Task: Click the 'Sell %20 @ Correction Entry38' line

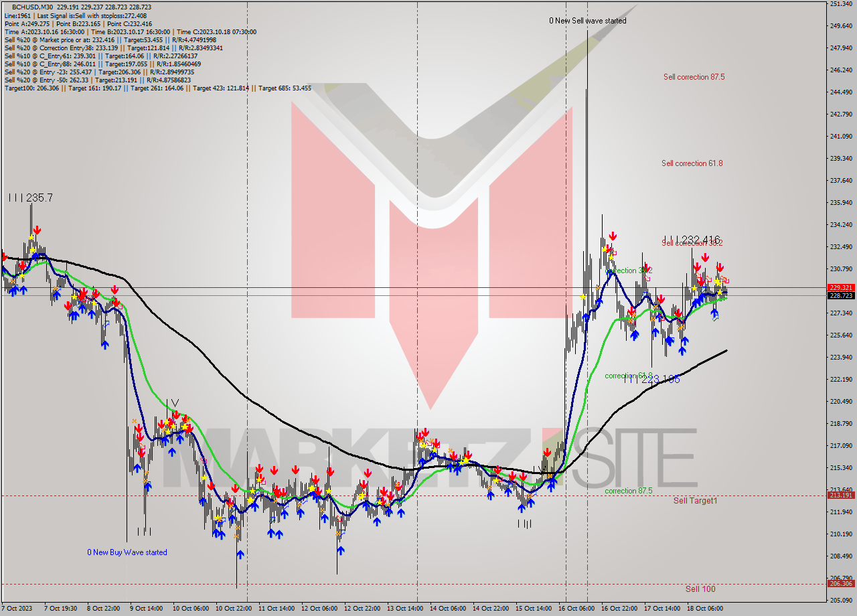Action: (x=113, y=48)
